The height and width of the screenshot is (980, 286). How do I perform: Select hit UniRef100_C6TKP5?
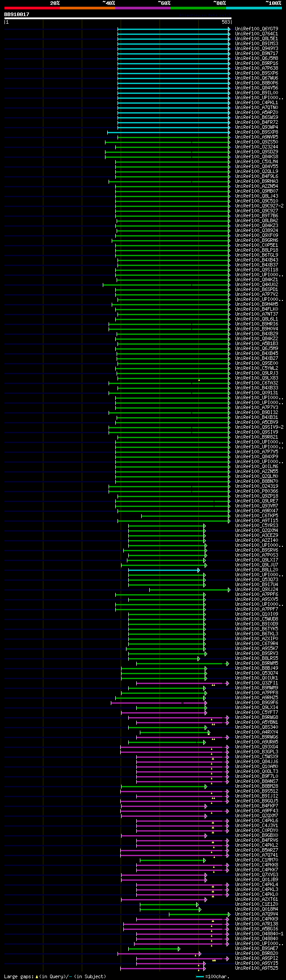click(257, 515)
